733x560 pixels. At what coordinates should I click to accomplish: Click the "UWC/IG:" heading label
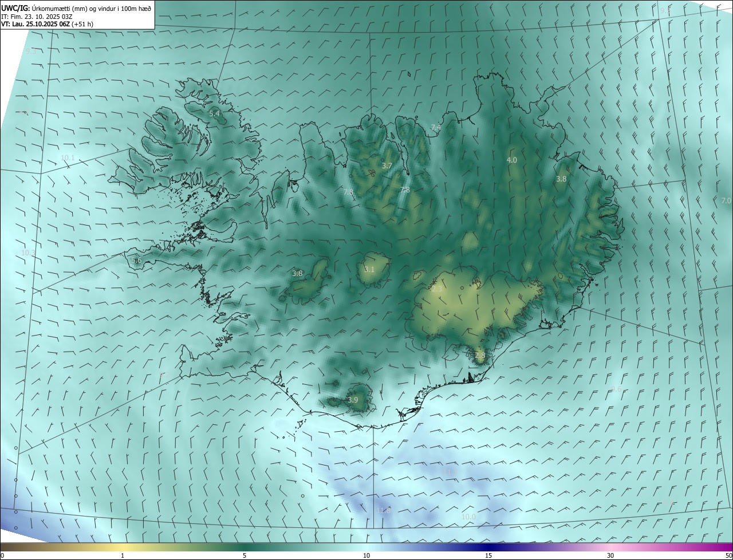[15, 9]
